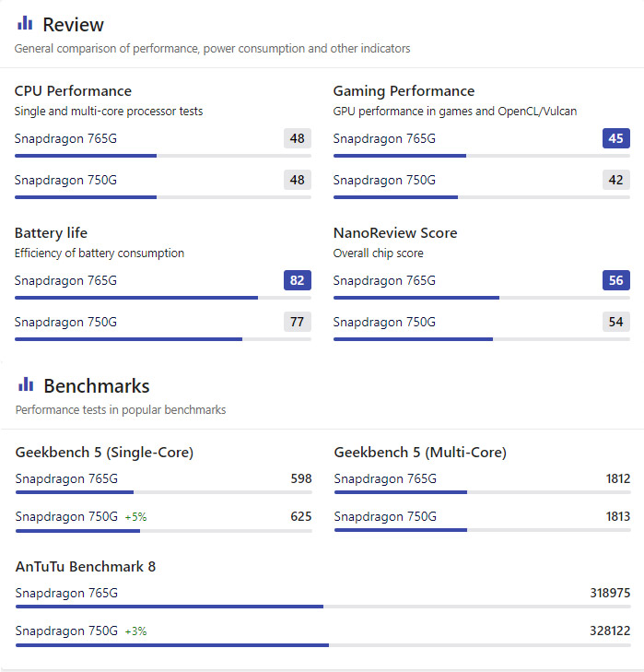This screenshot has height=672, width=644.
Task: Click Snapdragon 750G under Geekbench 5 Multi-Core
Action: pyautogui.click(x=385, y=517)
